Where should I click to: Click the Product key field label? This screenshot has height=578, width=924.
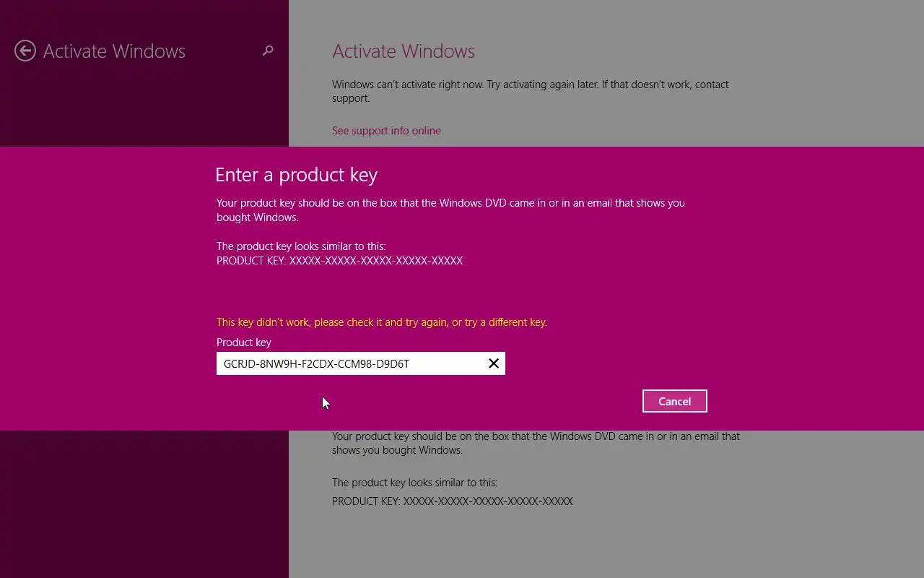point(244,342)
